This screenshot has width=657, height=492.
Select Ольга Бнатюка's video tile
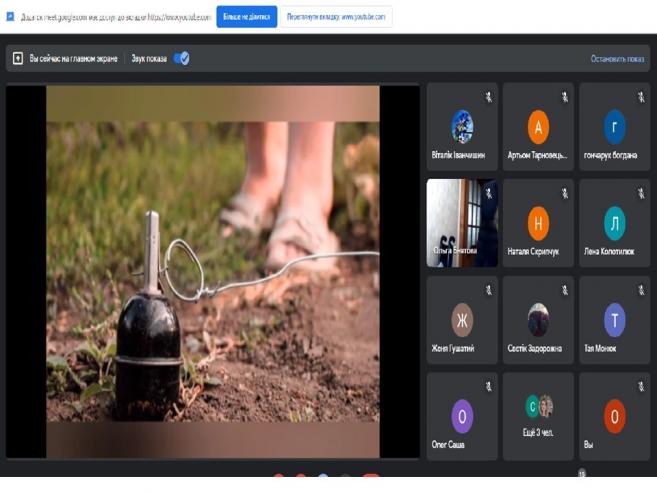pyautogui.click(x=462, y=223)
